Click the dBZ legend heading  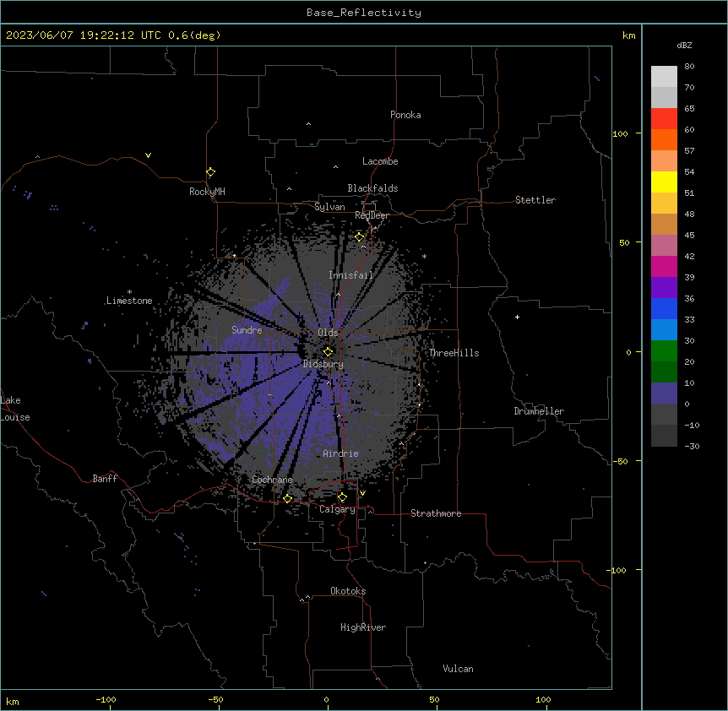[684, 45]
